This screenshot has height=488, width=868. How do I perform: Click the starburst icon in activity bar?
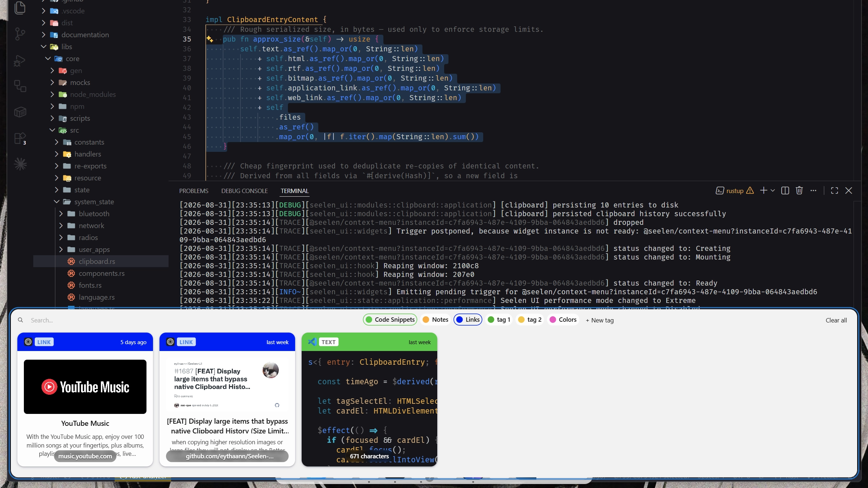[20, 164]
